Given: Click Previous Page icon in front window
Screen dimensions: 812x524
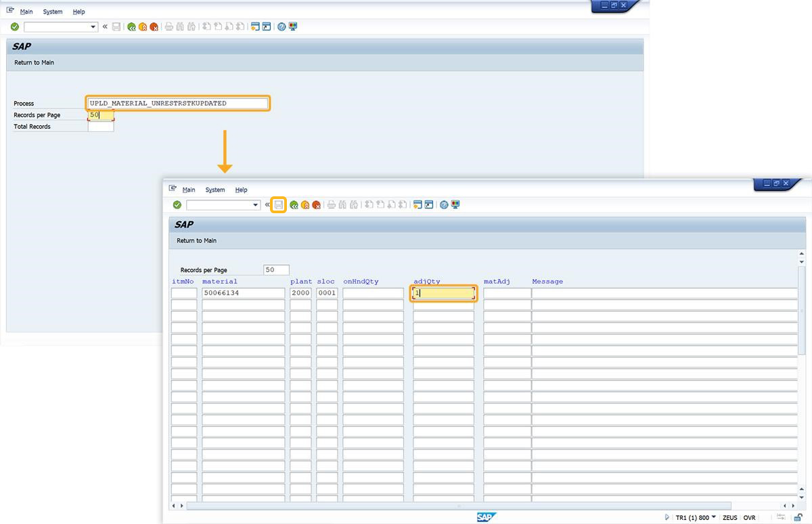Looking at the screenshot, I should click(380, 204).
